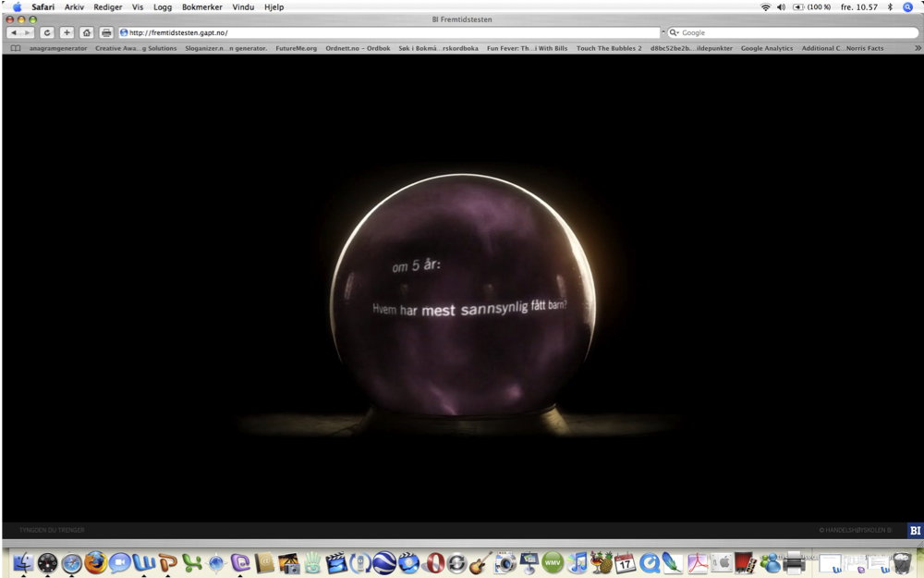
Task: Open iChat from the dock
Action: click(119, 563)
